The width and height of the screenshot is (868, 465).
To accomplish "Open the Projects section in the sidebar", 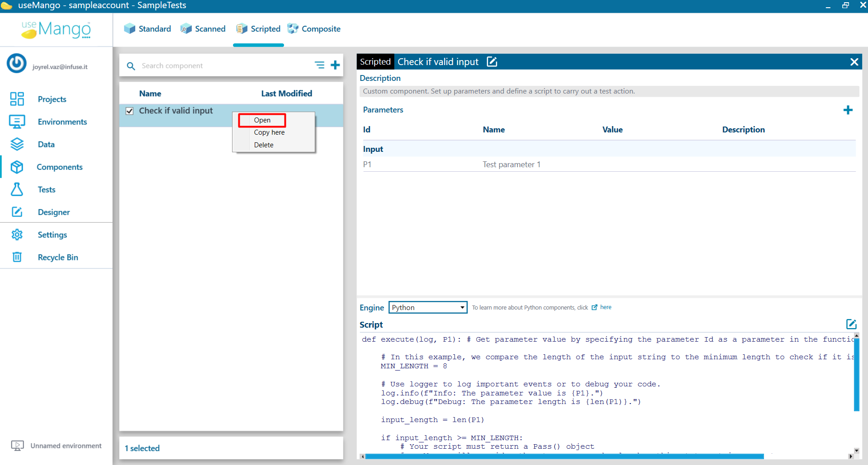I will pyautogui.click(x=52, y=99).
